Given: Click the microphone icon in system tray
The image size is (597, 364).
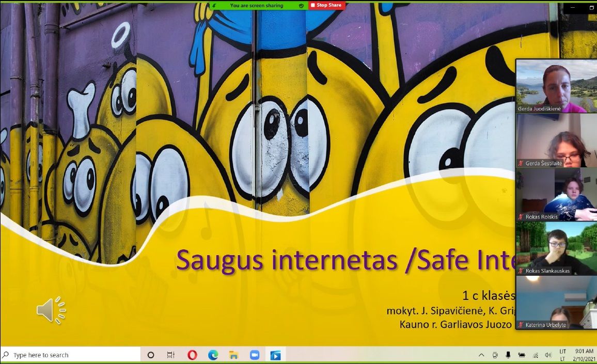Looking at the screenshot, I should [508, 355].
